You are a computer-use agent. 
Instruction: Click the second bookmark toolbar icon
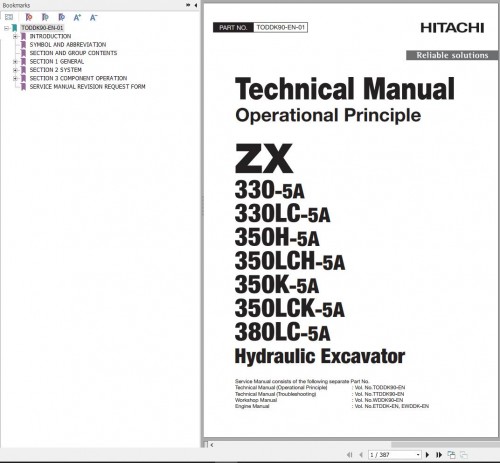coord(45,17)
